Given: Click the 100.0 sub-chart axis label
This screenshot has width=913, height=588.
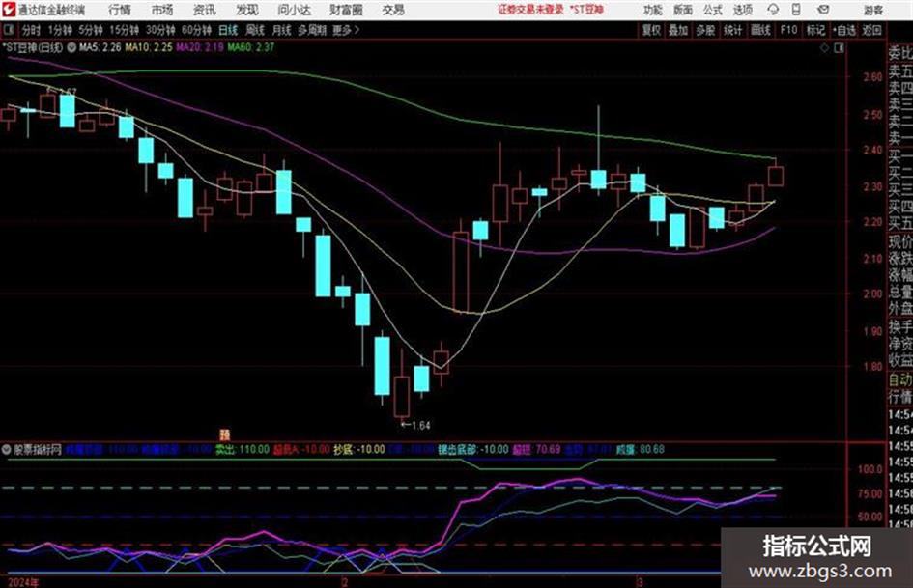Looking at the screenshot, I should point(870,469).
